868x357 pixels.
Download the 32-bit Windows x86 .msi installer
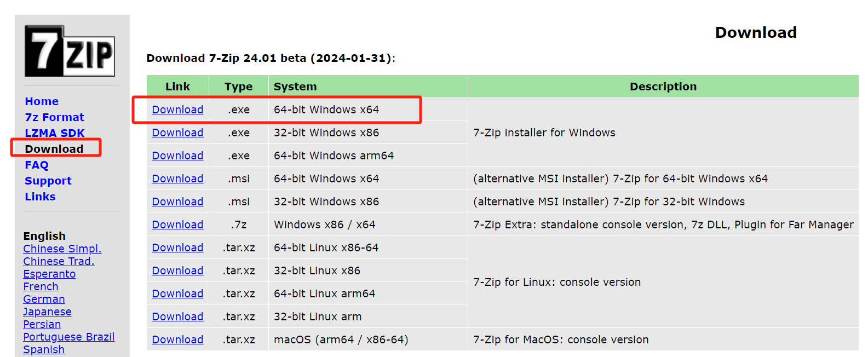(177, 201)
